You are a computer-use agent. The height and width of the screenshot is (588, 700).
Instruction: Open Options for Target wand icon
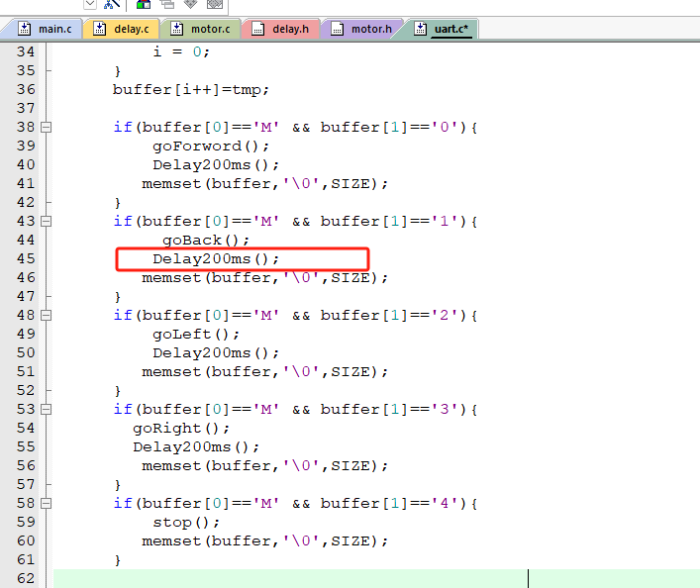point(112,5)
